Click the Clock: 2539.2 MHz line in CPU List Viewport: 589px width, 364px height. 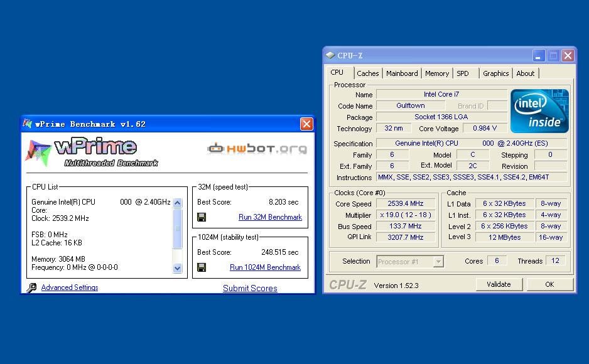(60, 218)
